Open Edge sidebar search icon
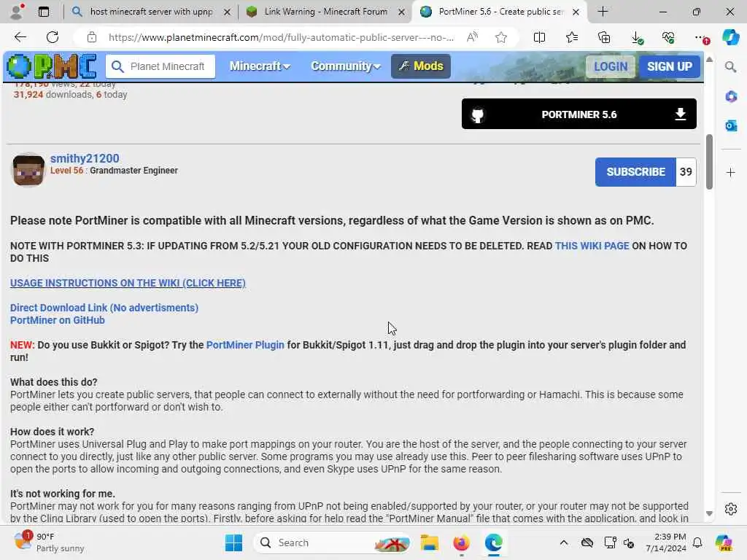747x560 pixels. pyautogui.click(x=731, y=67)
